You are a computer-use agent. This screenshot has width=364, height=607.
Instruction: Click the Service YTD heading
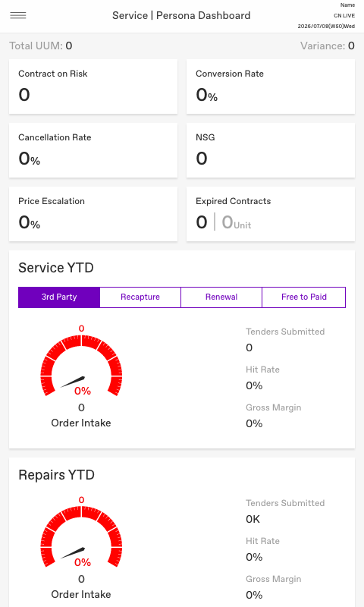56,268
